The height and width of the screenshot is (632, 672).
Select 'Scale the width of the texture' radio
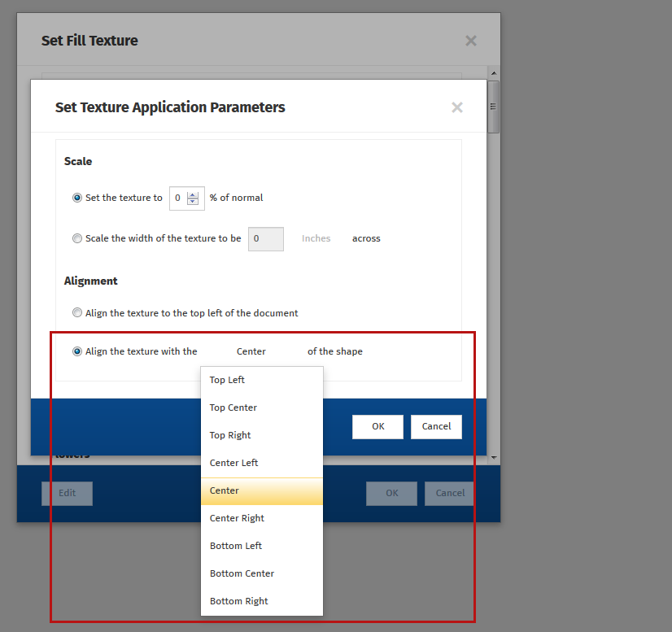tap(77, 238)
